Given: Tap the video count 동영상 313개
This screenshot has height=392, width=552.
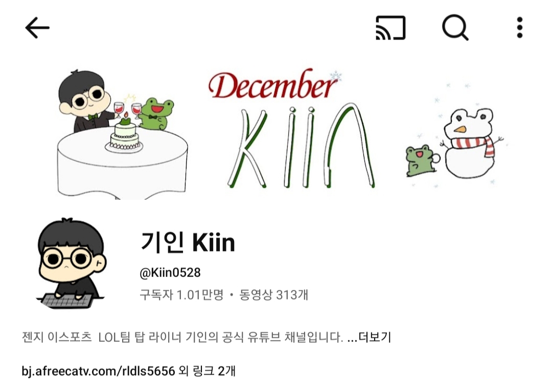Looking at the screenshot, I should (x=274, y=295).
